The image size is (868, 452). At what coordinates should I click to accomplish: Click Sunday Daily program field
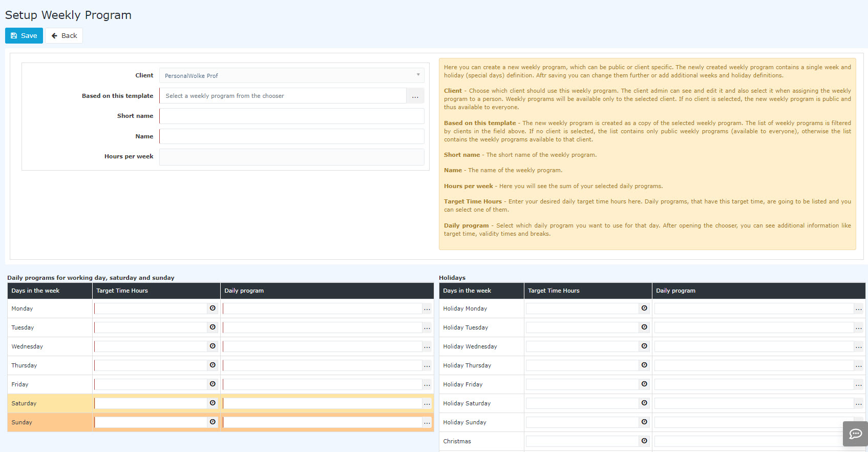(323, 422)
